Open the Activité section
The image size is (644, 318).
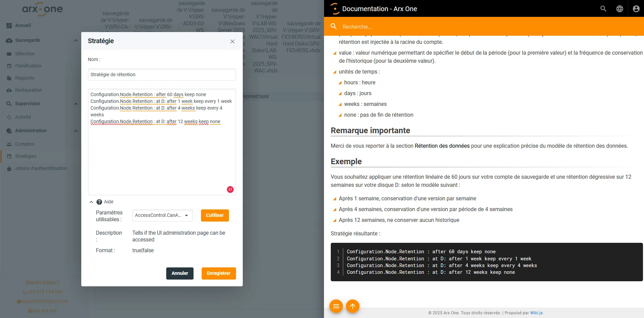point(24,117)
